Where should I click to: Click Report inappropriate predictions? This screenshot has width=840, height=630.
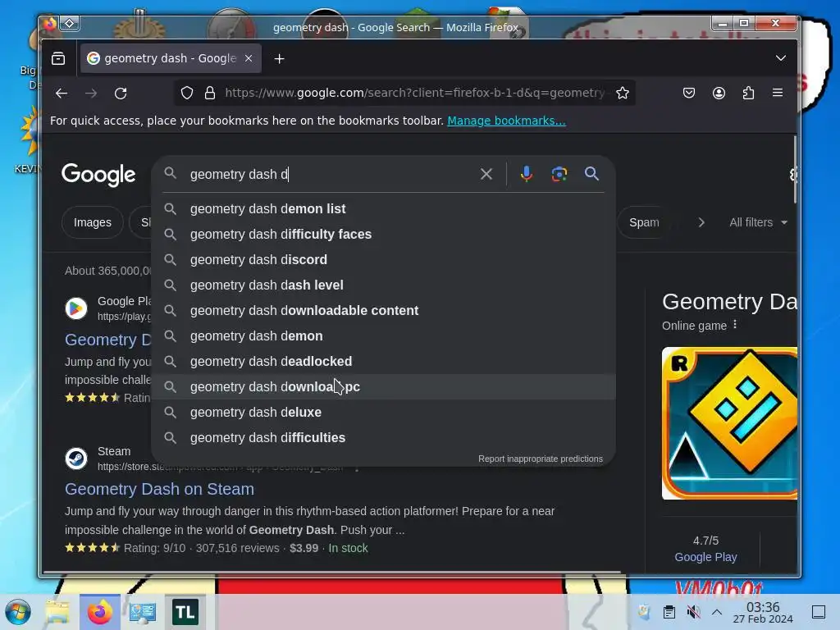coord(540,459)
